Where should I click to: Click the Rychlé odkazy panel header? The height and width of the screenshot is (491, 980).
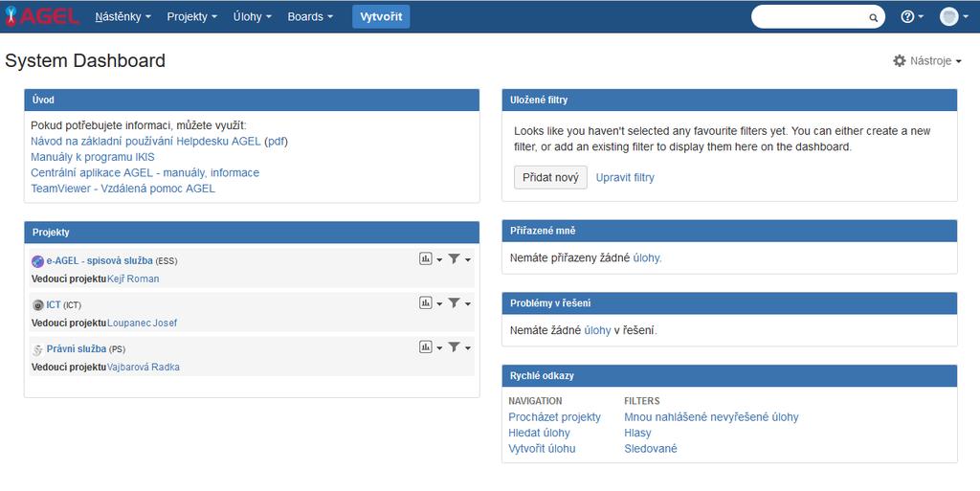coord(729,376)
